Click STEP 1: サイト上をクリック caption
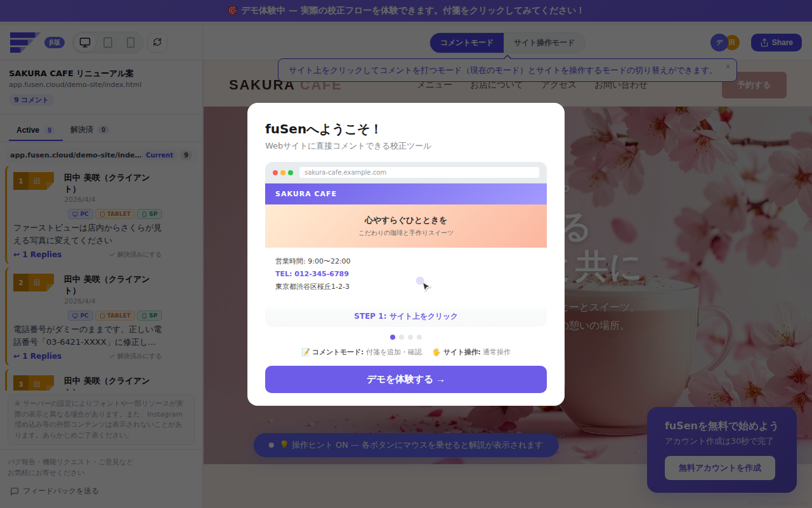 pos(406,316)
